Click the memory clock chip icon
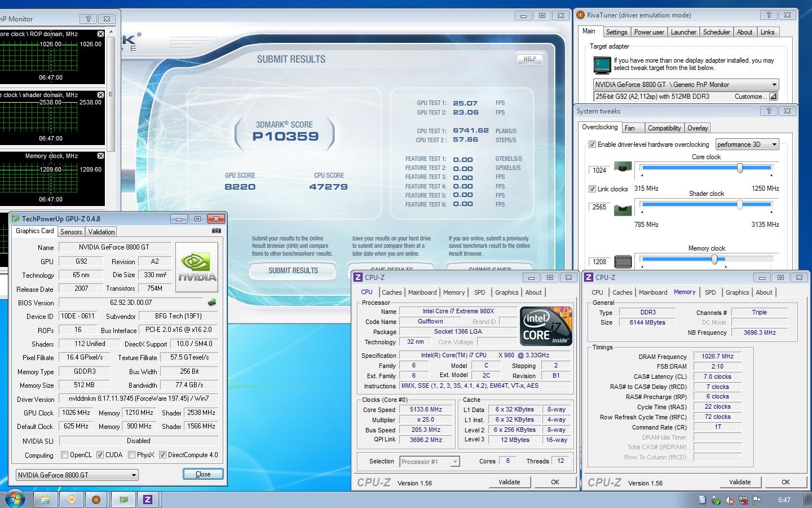This screenshot has width=812, height=508. click(623, 261)
